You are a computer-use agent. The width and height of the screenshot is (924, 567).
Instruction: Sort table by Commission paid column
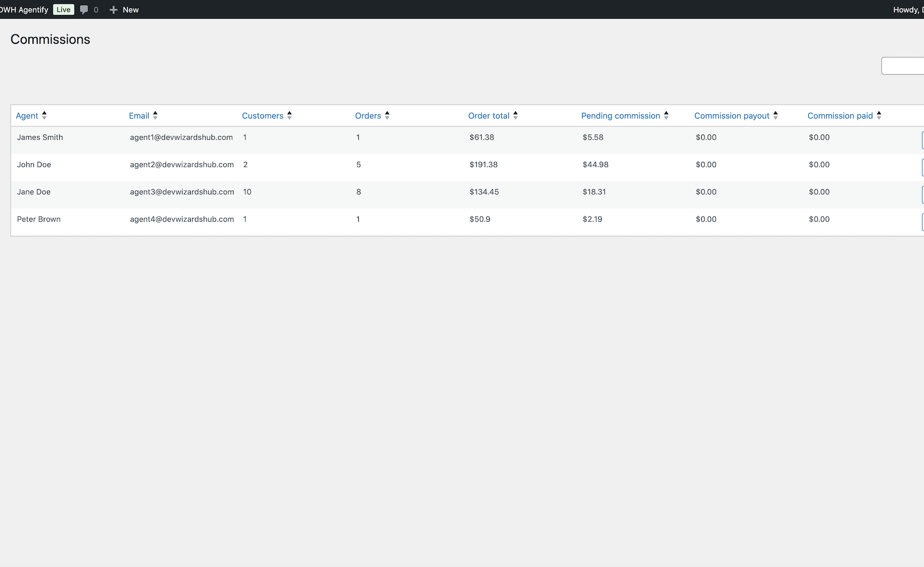pyautogui.click(x=840, y=116)
